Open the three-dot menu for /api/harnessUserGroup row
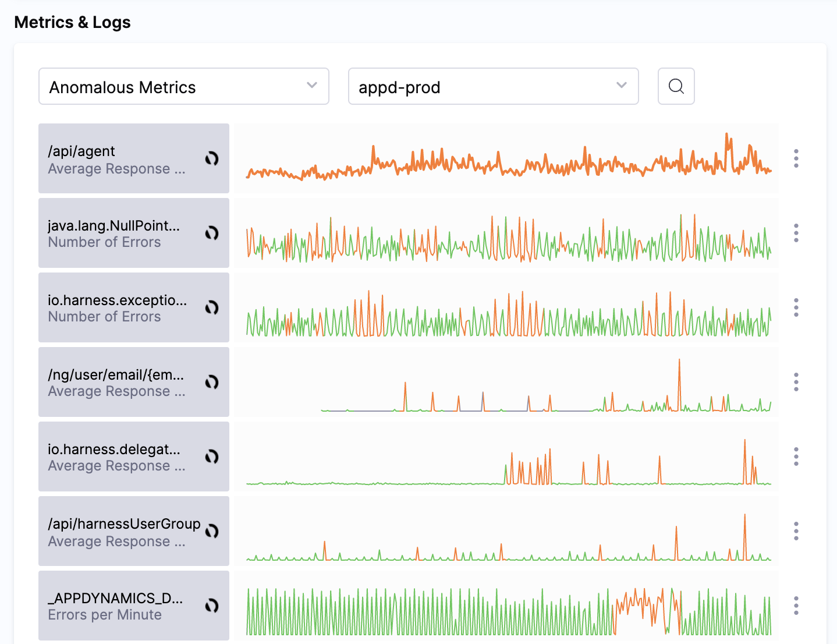The height and width of the screenshot is (644, 837). coord(796,531)
